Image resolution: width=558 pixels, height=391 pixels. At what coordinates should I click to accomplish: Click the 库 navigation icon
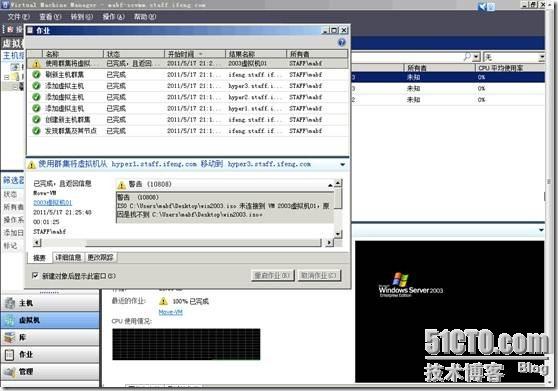(x=10, y=337)
